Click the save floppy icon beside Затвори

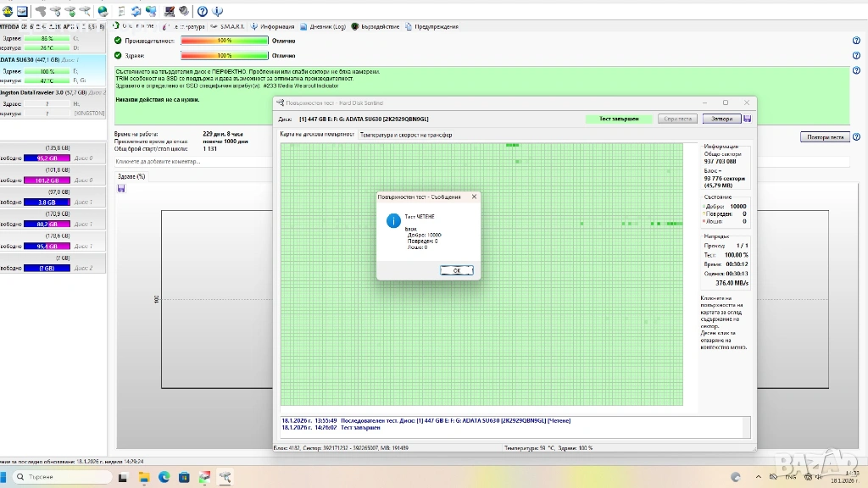point(748,119)
